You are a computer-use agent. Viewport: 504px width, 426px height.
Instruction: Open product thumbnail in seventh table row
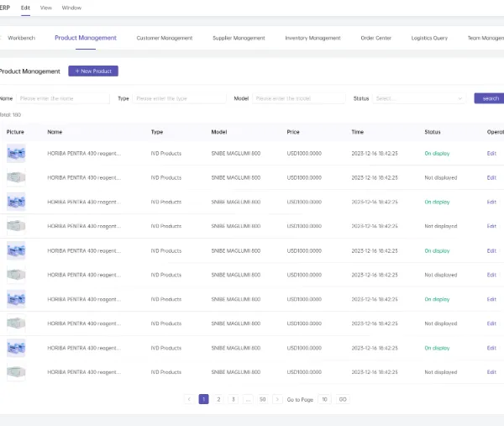click(x=16, y=299)
